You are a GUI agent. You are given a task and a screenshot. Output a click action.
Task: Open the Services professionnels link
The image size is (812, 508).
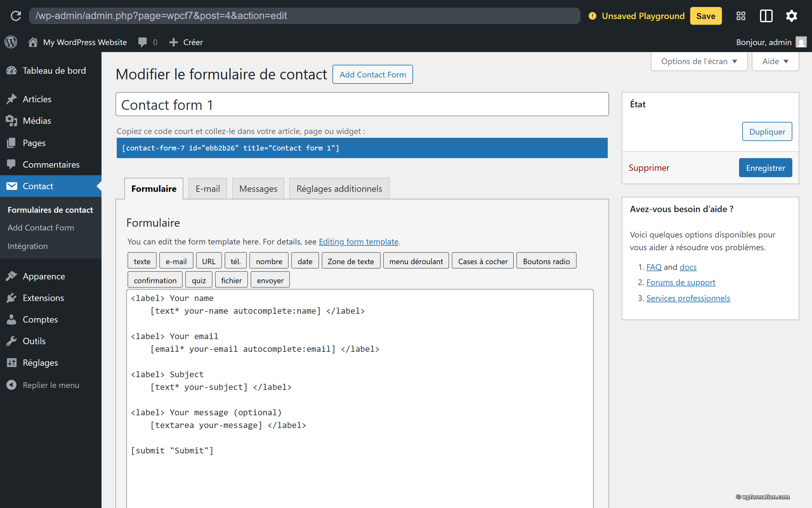[x=688, y=298]
